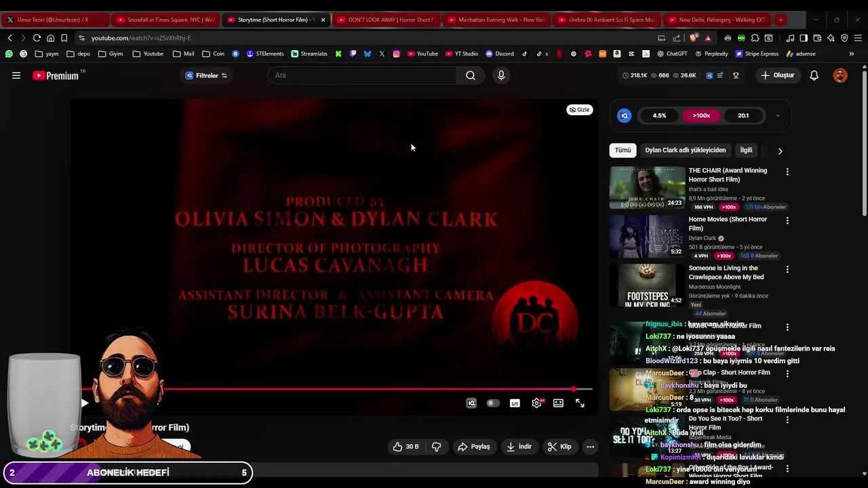
Task: Open the YouTube hamburger guide menu
Action: [16, 75]
